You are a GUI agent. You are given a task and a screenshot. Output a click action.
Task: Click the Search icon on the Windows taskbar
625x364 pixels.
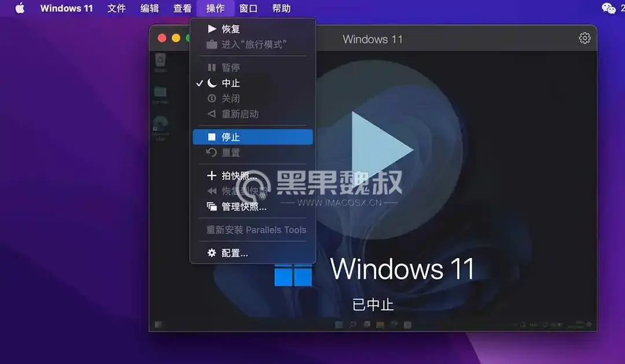pos(352,325)
